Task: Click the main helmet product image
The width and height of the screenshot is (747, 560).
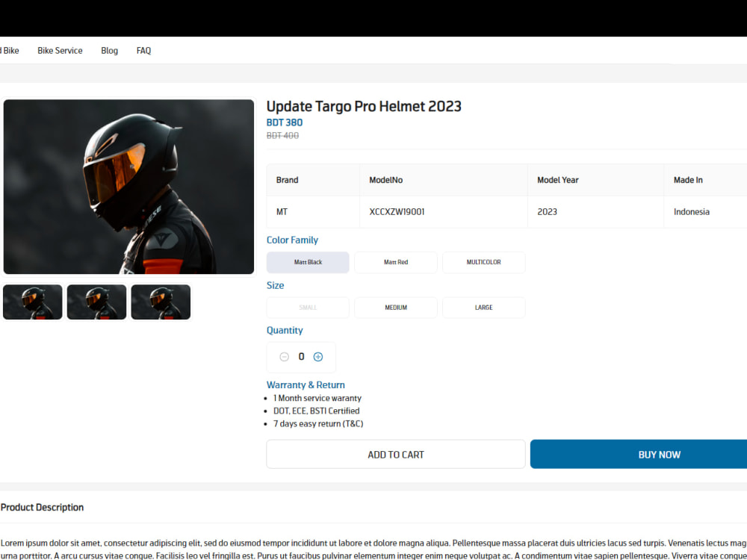Action: (128, 187)
